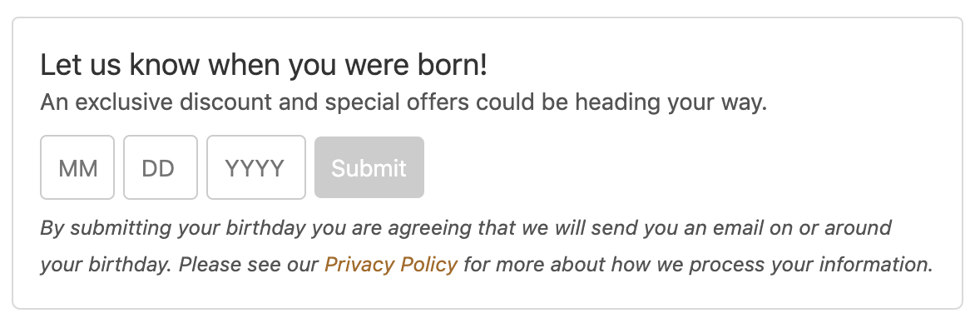Follow the orange Privacy Policy hyperlink
Viewport: 980px width, 323px height.
391,264
